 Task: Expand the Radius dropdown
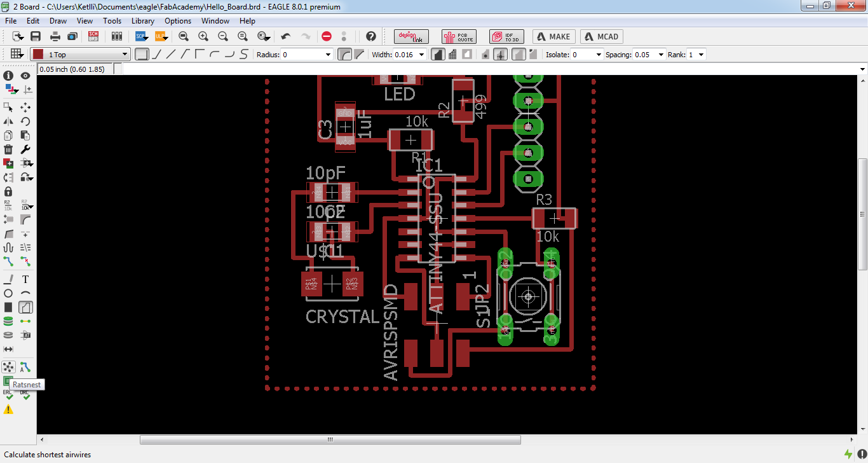click(328, 55)
